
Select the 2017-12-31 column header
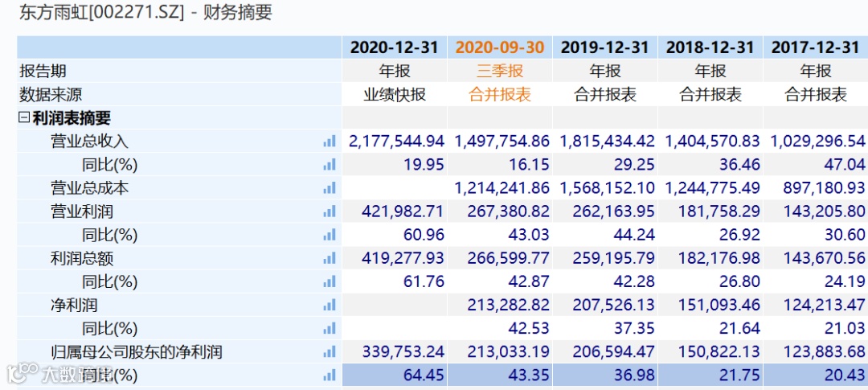click(x=816, y=47)
